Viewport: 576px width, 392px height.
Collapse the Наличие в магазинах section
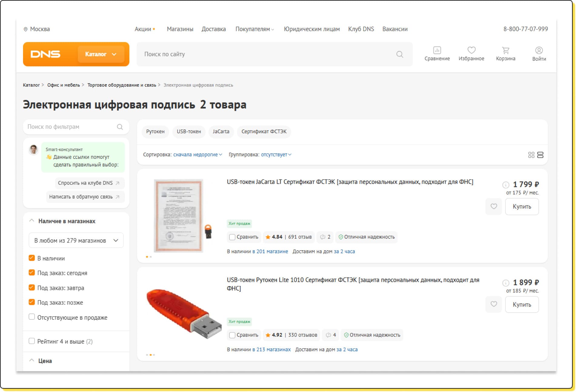pyautogui.click(x=32, y=221)
